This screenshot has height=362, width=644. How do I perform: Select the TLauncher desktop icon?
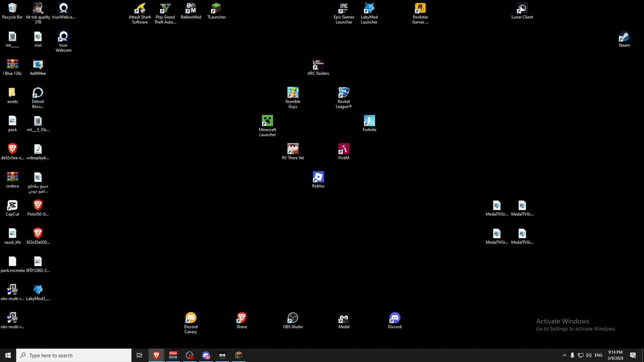[x=216, y=11]
